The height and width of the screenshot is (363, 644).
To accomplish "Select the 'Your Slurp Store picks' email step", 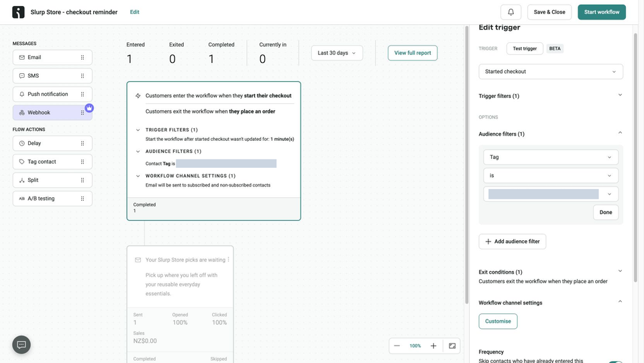I will (x=180, y=304).
